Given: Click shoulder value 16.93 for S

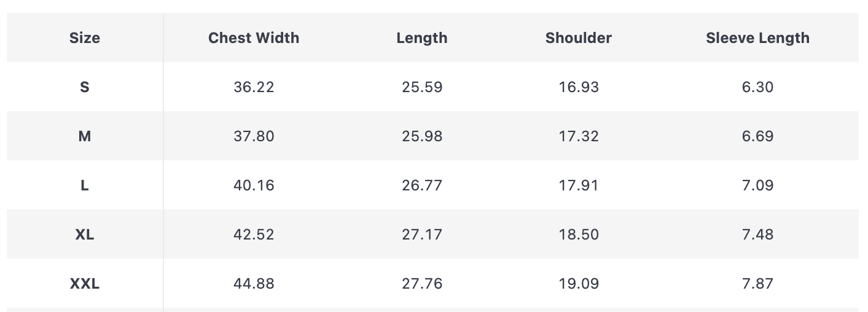Looking at the screenshot, I should point(579,87).
